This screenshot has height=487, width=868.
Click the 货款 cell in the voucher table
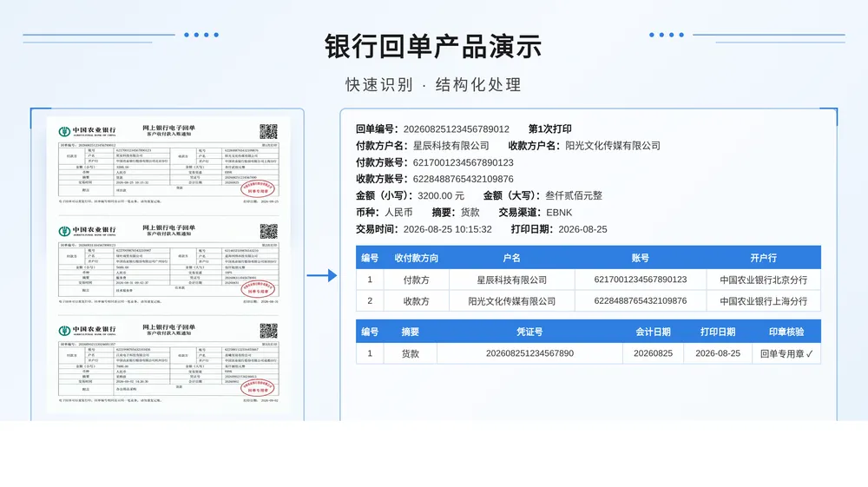[x=411, y=353]
